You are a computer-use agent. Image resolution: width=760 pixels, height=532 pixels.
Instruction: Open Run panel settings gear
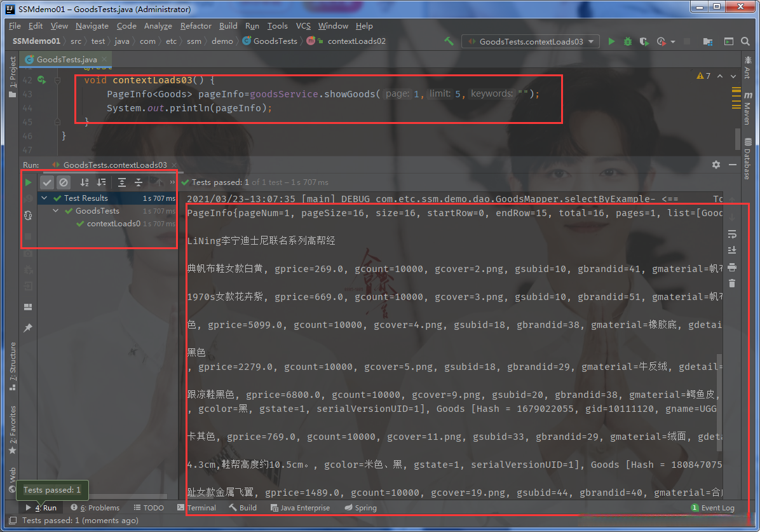point(716,165)
